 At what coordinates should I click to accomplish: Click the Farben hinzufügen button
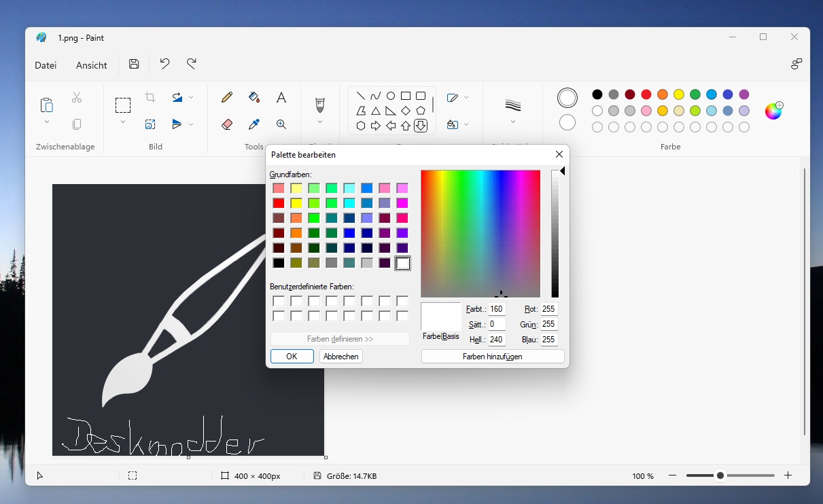[493, 357]
